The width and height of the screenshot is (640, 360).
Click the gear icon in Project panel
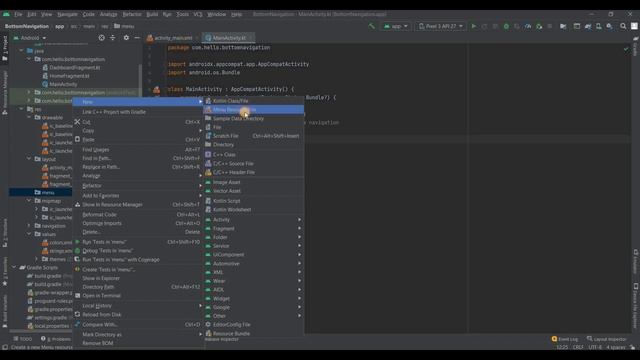coord(126,38)
